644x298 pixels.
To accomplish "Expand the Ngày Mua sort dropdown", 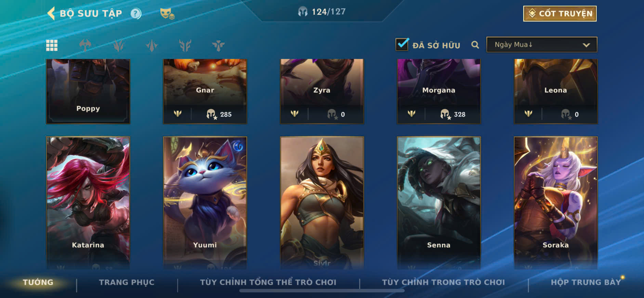I will pyautogui.click(x=542, y=45).
